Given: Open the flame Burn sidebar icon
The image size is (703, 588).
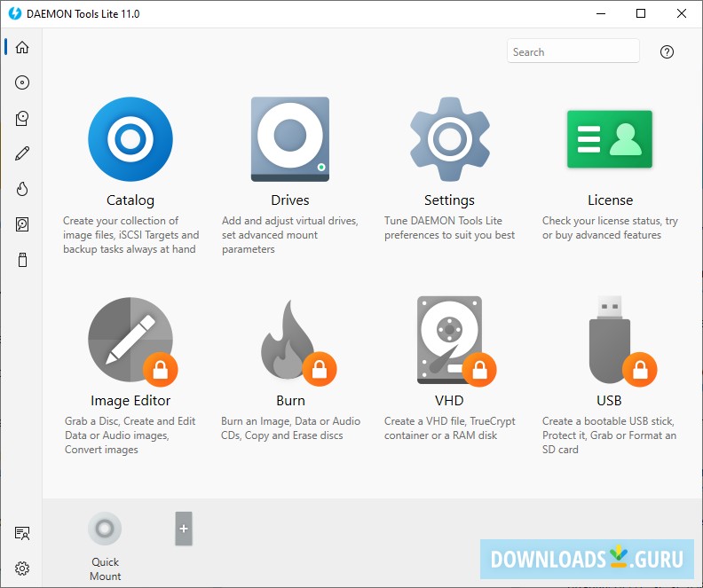Looking at the screenshot, I should click(x=22, y=189).
